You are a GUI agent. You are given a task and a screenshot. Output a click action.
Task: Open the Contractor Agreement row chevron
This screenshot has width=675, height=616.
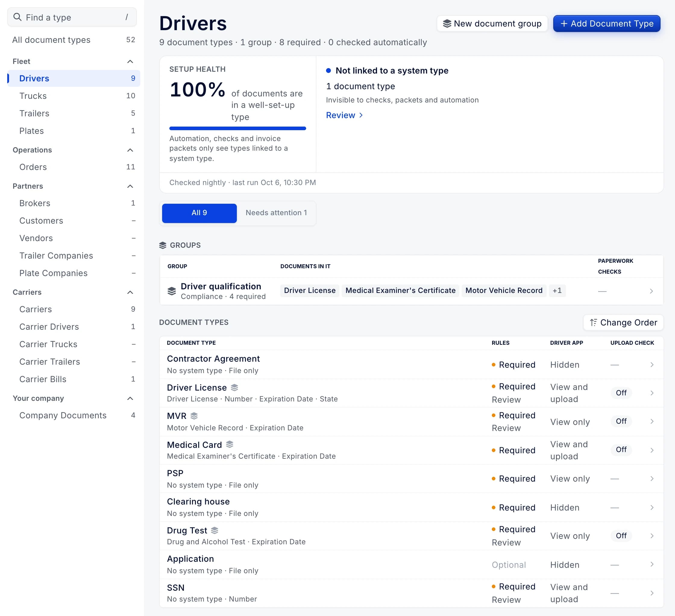(x=651, y=365)
